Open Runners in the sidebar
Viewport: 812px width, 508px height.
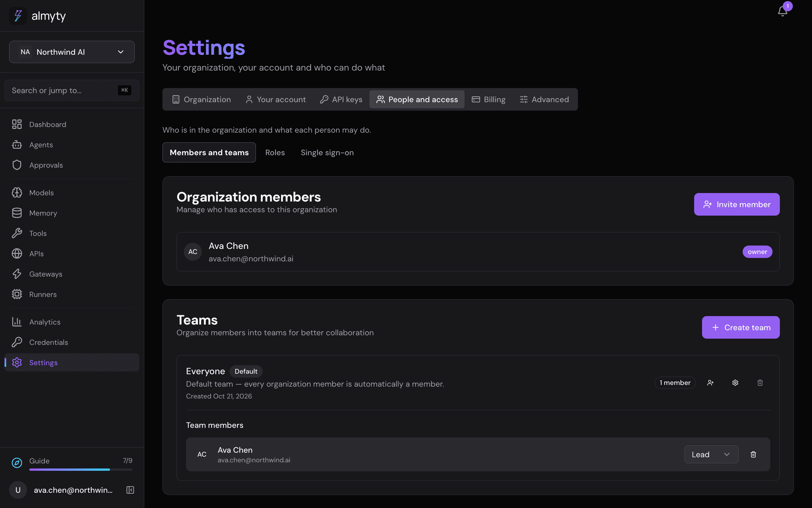click(72, 294)
